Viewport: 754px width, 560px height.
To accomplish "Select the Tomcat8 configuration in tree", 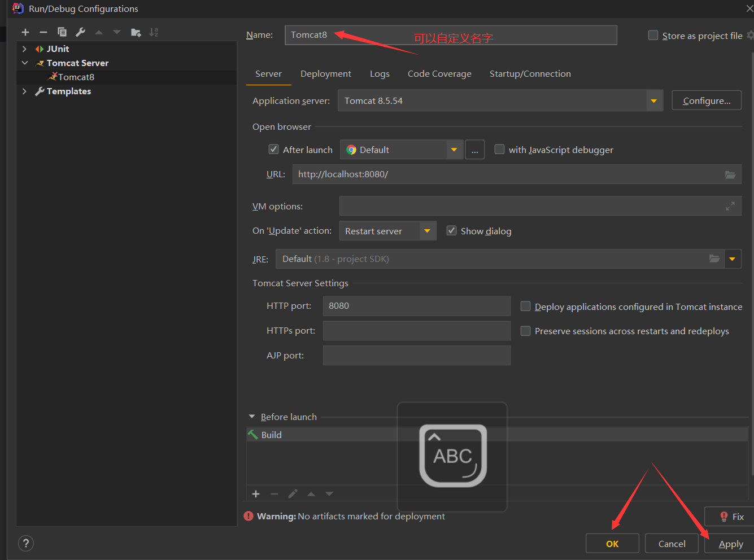I will pos(127,77).
